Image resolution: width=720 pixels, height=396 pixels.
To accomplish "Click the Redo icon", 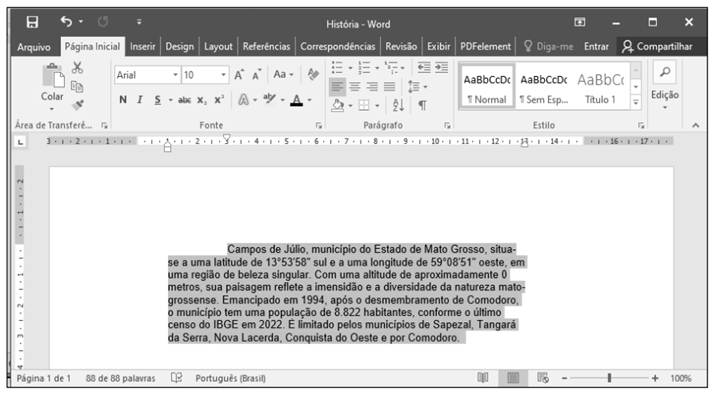I will [103, 22].
